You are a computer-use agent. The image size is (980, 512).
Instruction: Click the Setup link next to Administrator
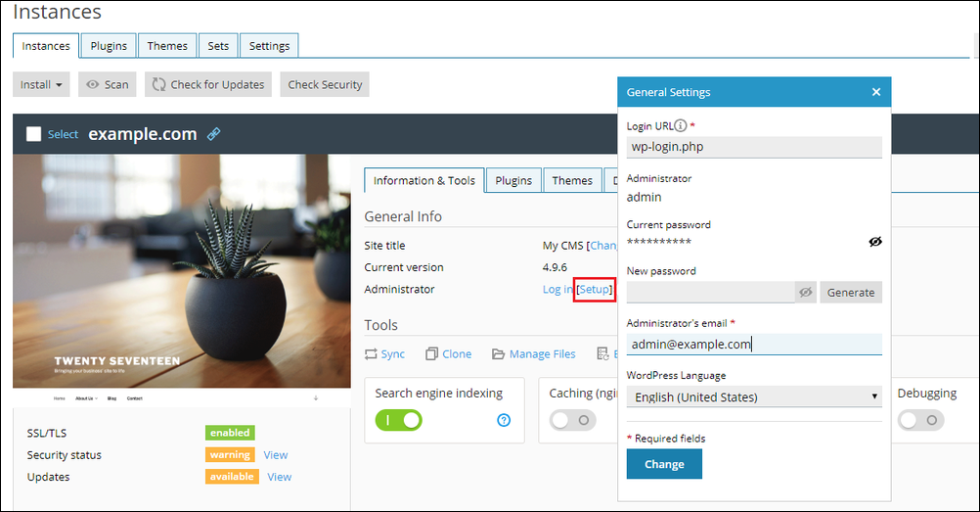point(595,290)
